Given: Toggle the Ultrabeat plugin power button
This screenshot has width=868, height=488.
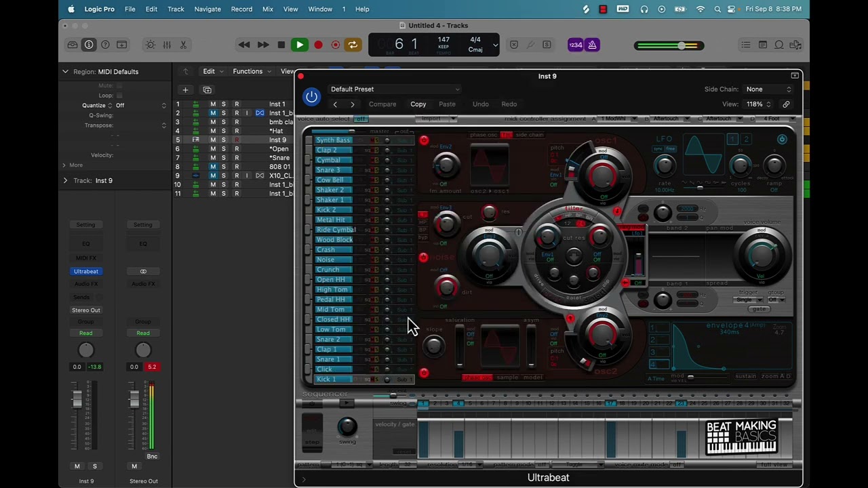Looking at the screenshot, I should tap(311, 96).
